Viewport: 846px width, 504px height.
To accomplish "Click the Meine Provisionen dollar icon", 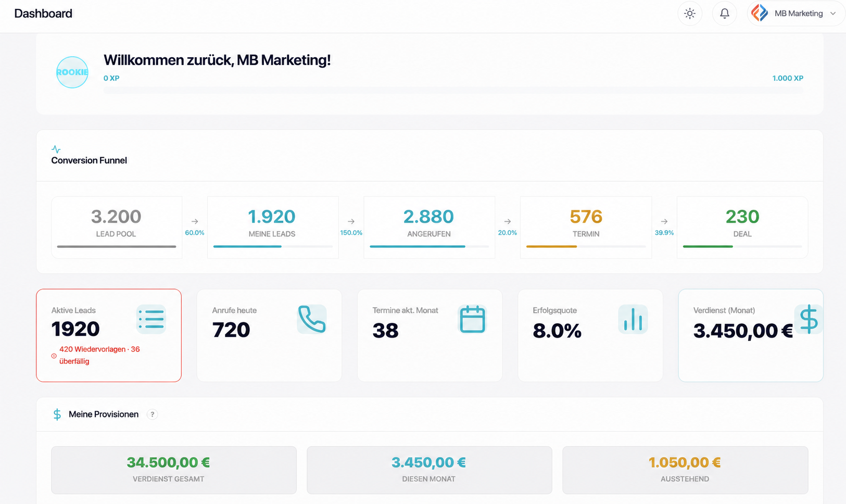I will (57, 414).
